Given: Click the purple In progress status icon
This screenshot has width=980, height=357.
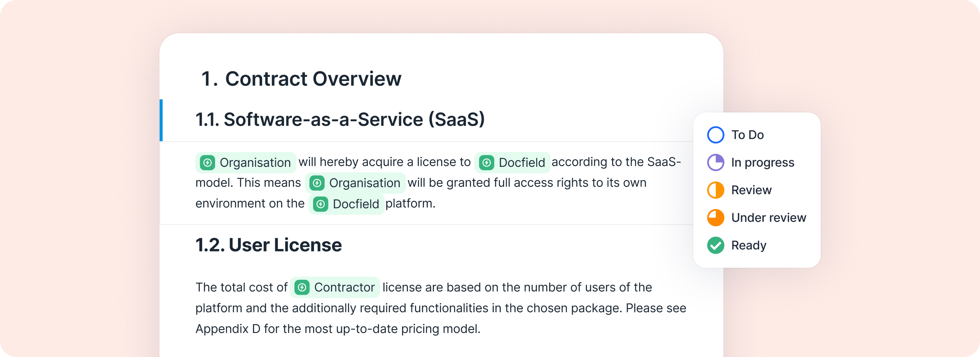Looking at the screenshot, I should 715,162.
